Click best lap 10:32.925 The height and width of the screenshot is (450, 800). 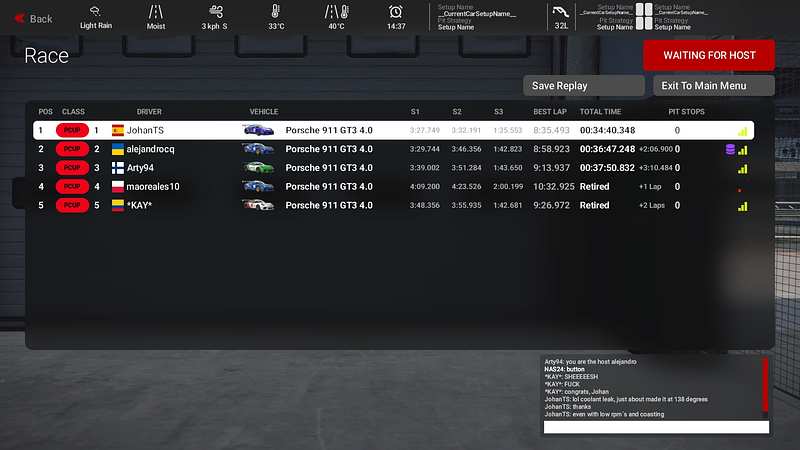point(554,187)
